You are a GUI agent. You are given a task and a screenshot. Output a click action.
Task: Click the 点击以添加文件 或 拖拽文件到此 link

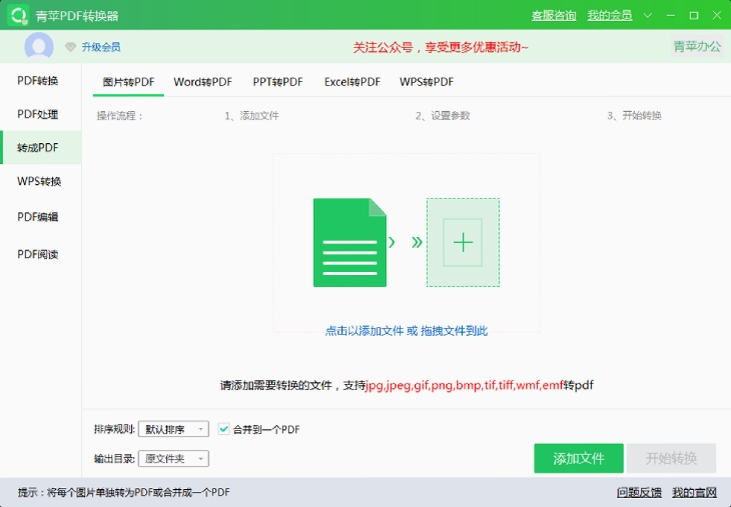[407, 331]
